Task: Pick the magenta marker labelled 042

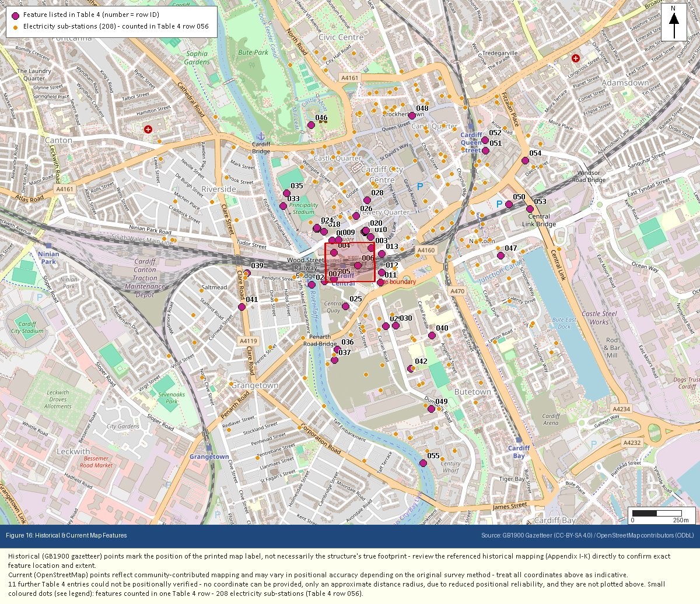Action: [x=411, y=368]
